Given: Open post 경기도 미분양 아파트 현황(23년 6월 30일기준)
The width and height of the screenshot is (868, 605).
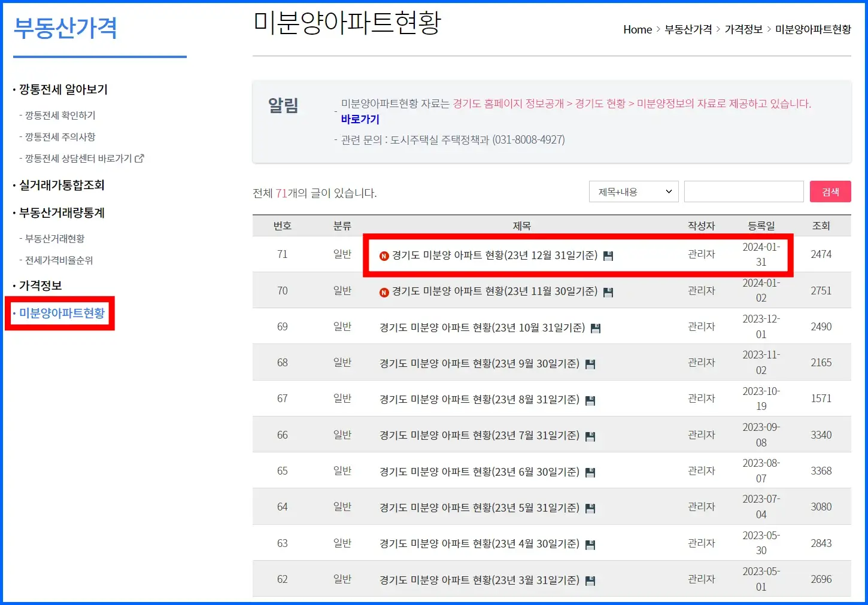Looking at the screenshot, I should pos(479,472).
